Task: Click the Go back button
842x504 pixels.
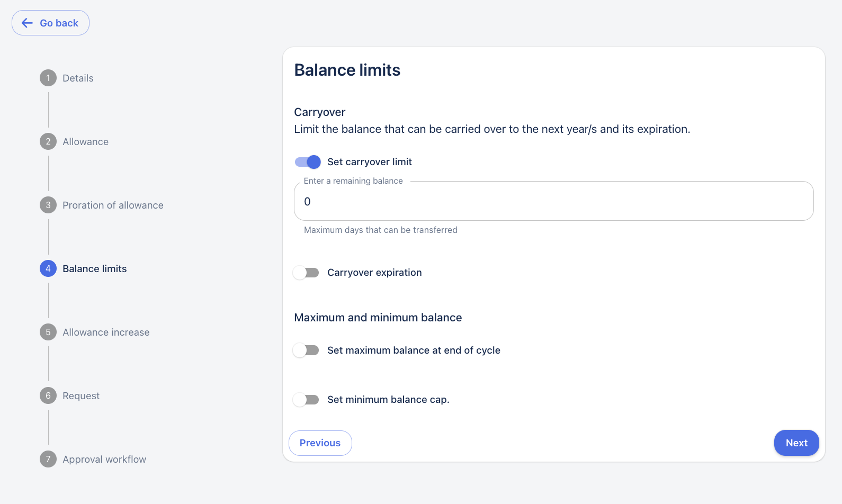Action: click(x=50, y=23)
